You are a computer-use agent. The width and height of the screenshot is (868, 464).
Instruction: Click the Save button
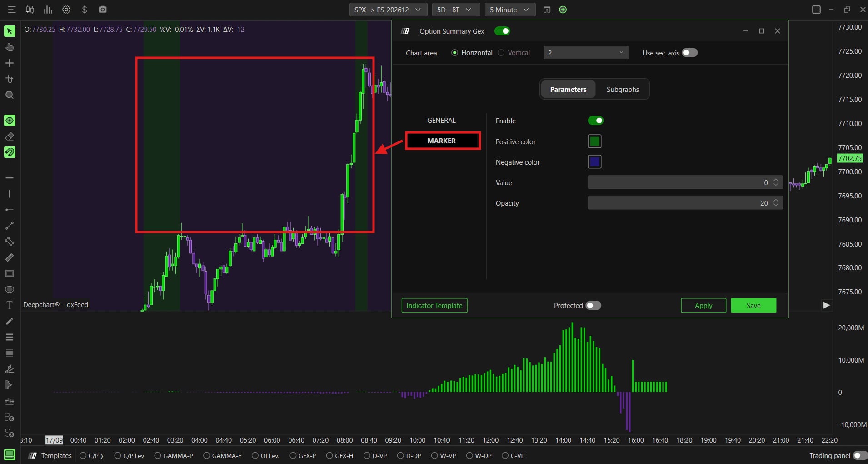753,305
